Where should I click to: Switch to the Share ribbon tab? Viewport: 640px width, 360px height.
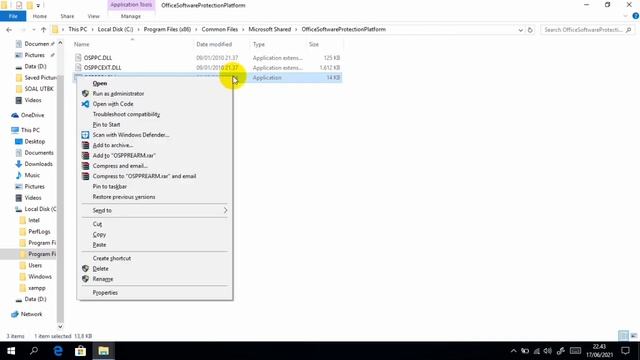pyautogui.click(x=67, y=16)
